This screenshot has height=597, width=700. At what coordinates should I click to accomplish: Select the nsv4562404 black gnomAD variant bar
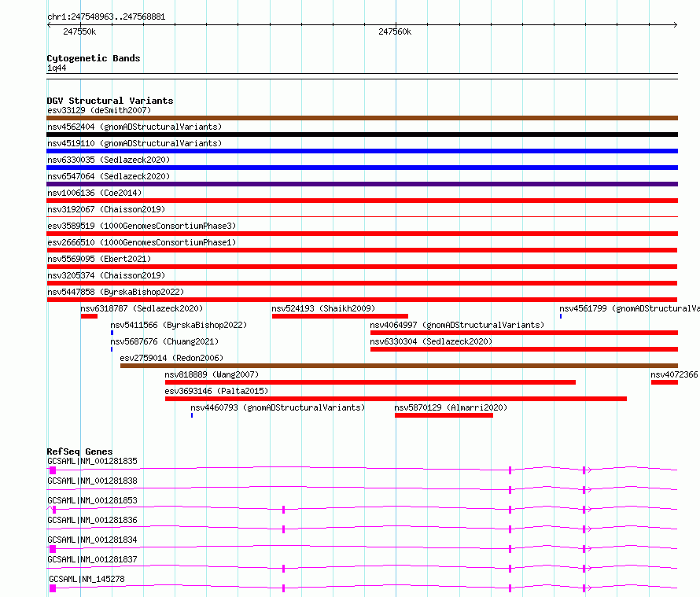(362, 135)
